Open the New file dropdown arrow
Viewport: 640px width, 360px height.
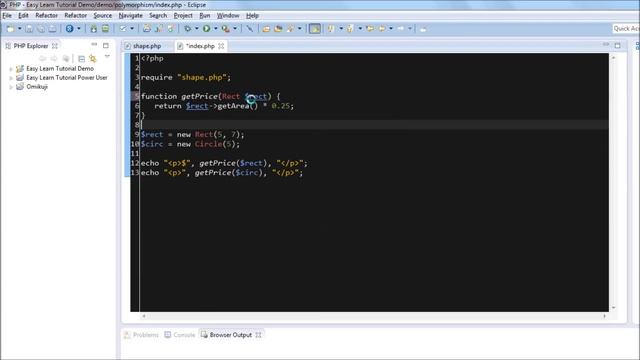pos(19,29)
